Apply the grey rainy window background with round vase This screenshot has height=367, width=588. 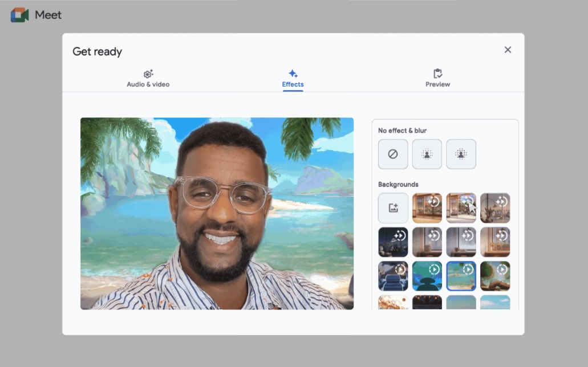pyautogui.click(x=461, y=242)
